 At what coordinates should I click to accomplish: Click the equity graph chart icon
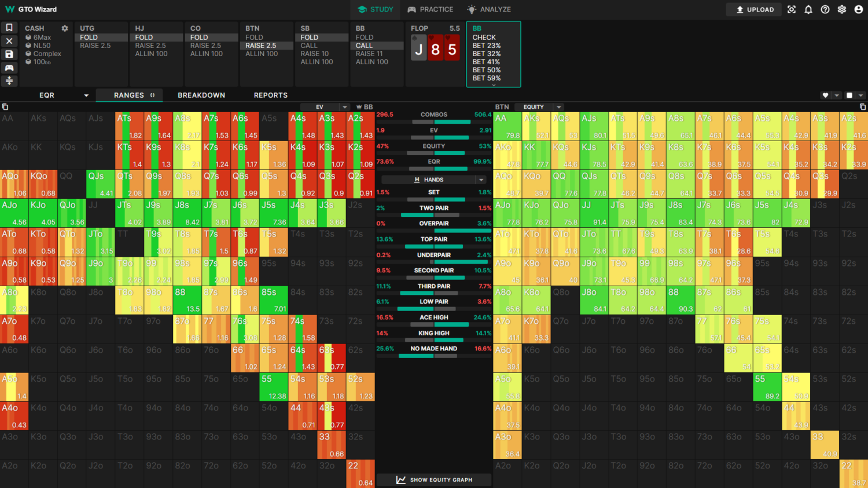400,480
